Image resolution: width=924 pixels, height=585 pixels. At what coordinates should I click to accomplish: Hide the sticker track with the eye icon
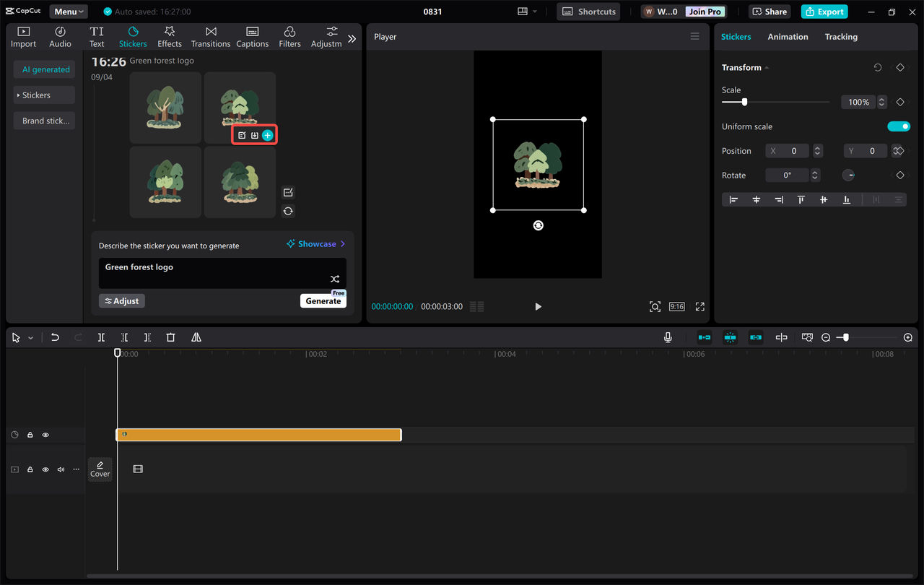(45, 434)
